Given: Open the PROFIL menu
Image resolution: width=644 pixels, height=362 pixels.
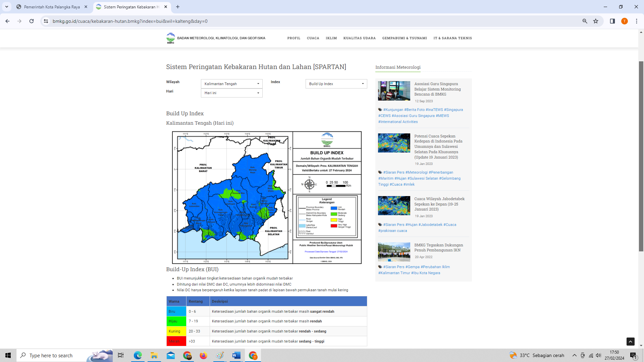Looking at the screenshot, I should 294,38.
